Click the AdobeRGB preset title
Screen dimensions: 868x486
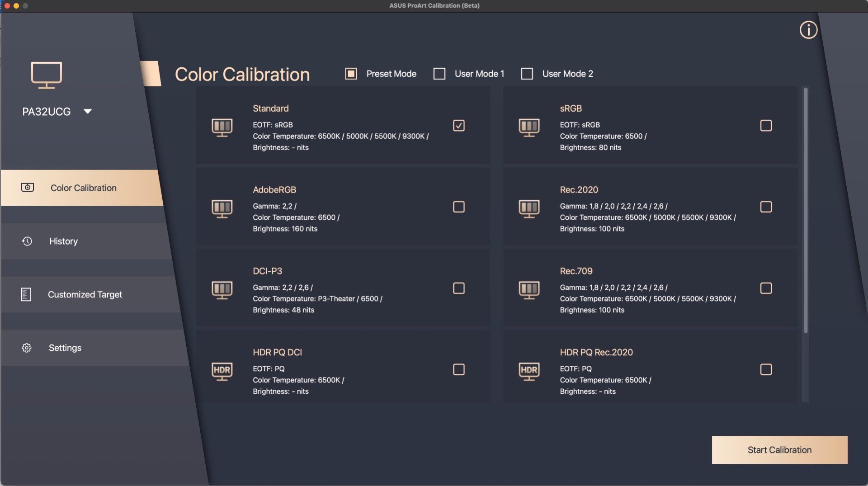pos(274,190)
